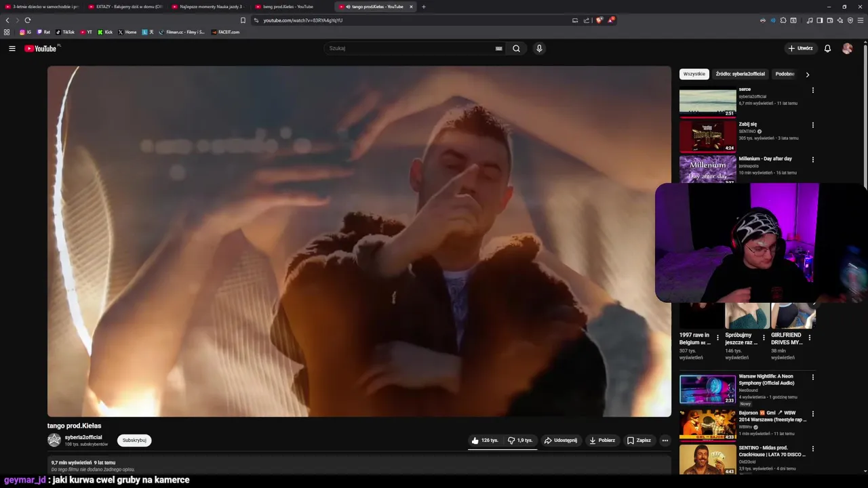This screenshot has width=868, height=488.
Task: Open the YouTube hamburger guide menu
Action: [12, 48]
